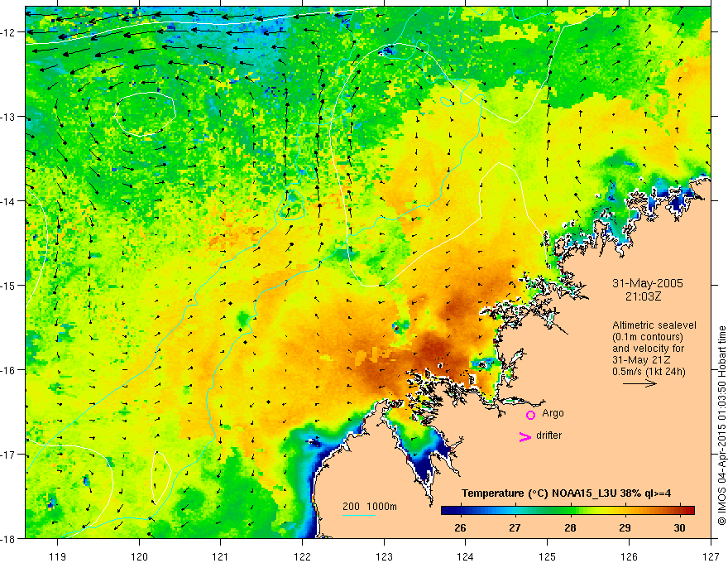Viewport: 728px width, 563px height.
Task: Click the latitude axis label '-16'
Action: 9,370
